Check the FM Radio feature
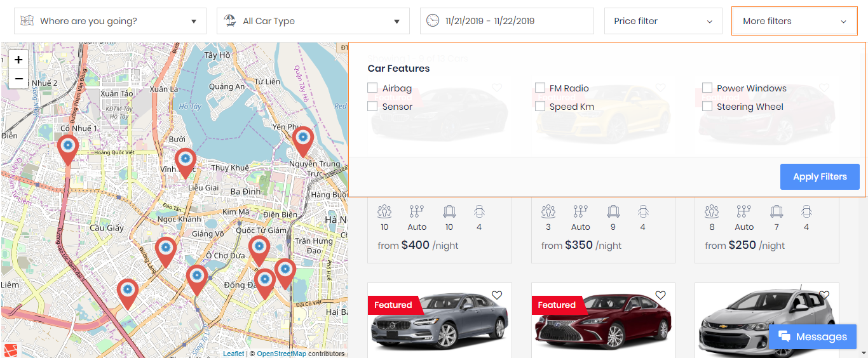Viewport: 868px width, 358px height. (x=540, y=88)
